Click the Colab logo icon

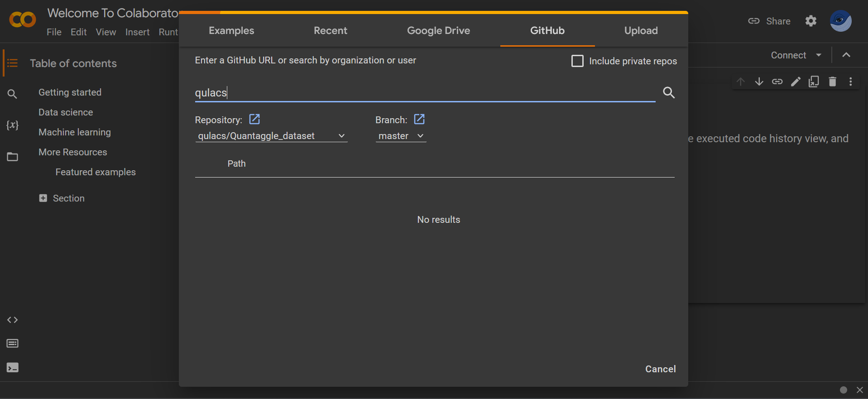[x=22, y=19]
